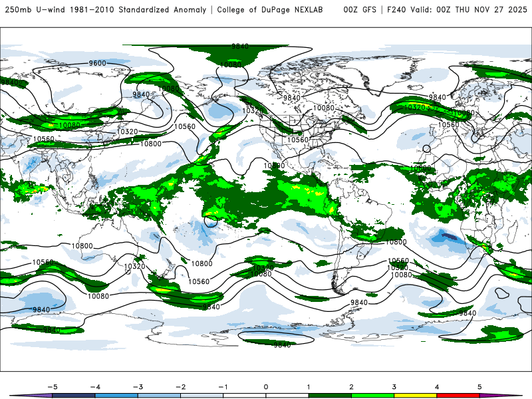Click the light blue -3 to -2 colorbar segment

159,396
